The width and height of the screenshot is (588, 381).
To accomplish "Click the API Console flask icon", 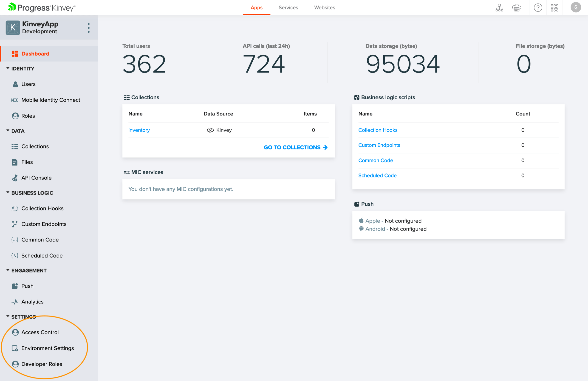I will coord(15,178).
